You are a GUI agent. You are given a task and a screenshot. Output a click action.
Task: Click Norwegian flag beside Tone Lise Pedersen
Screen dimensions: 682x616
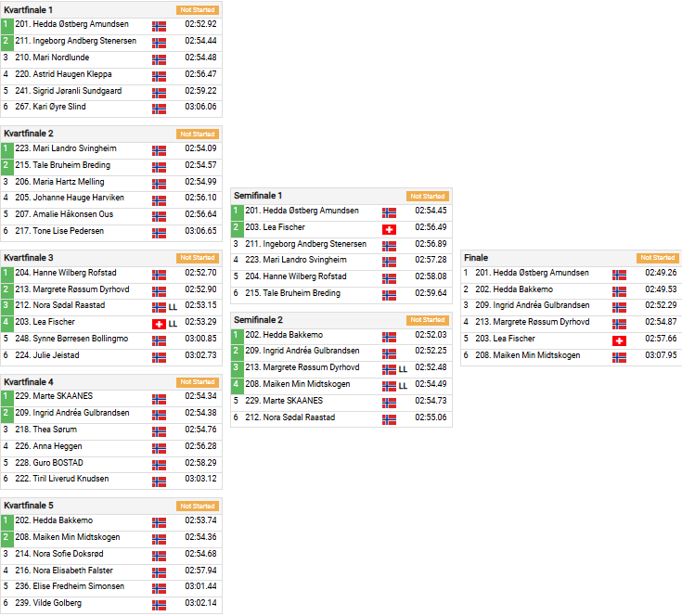point(159,231)
